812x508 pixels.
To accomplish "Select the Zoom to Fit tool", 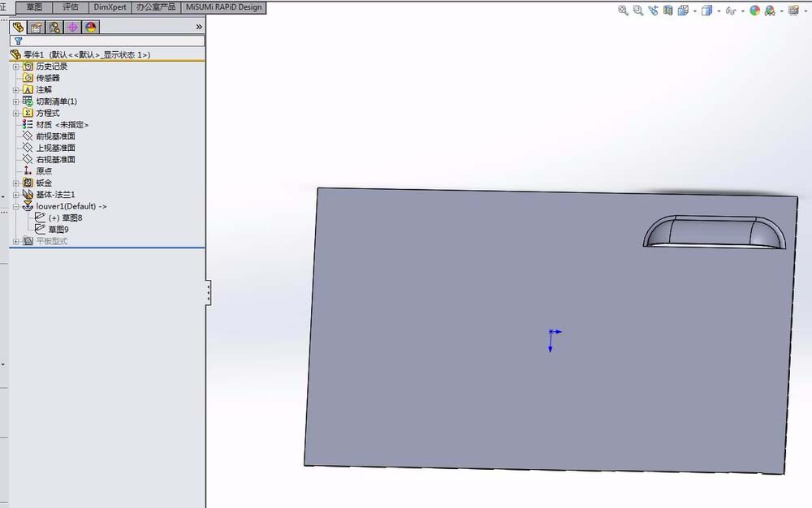I will tap(624, 11).
